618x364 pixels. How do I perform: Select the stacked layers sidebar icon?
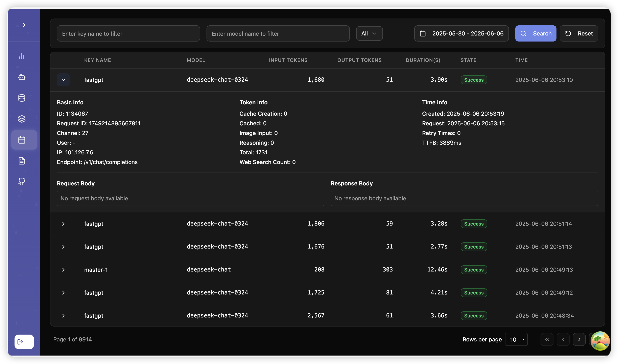click(x=22, y=119)
